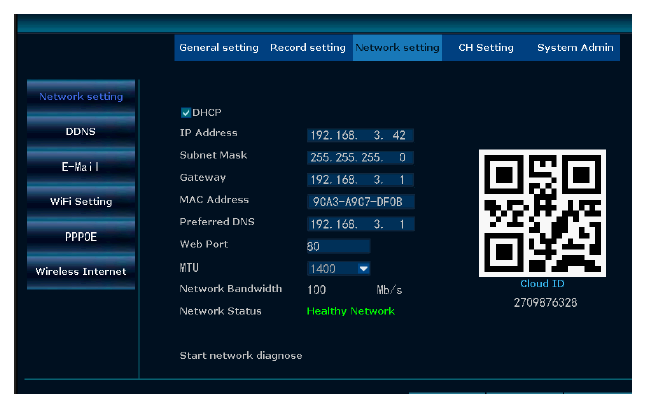Click the Subnet Mask field 255.255.255.0
Image resolution: width=646 pixels, height=408 pixels.
[x=360, y=157]
